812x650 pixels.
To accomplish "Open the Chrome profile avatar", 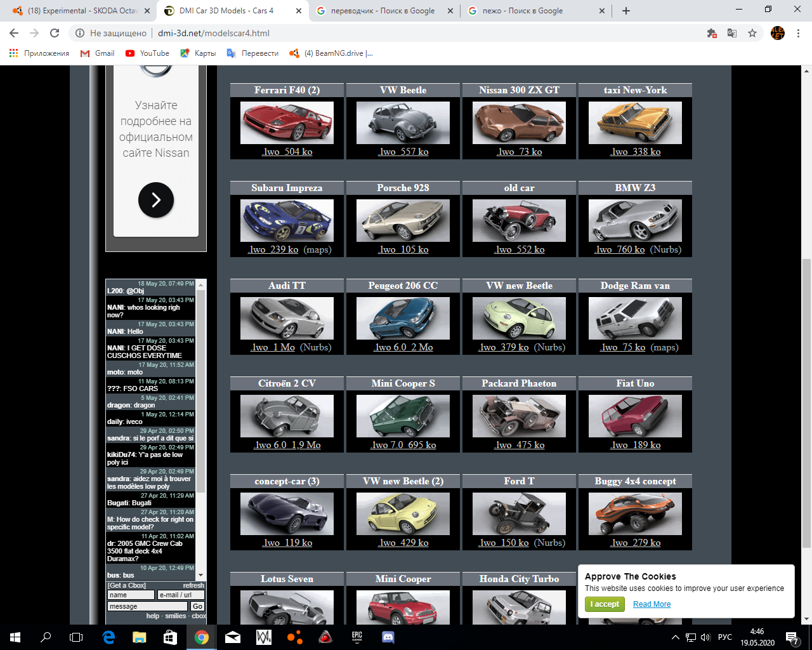I will (778, 33).
